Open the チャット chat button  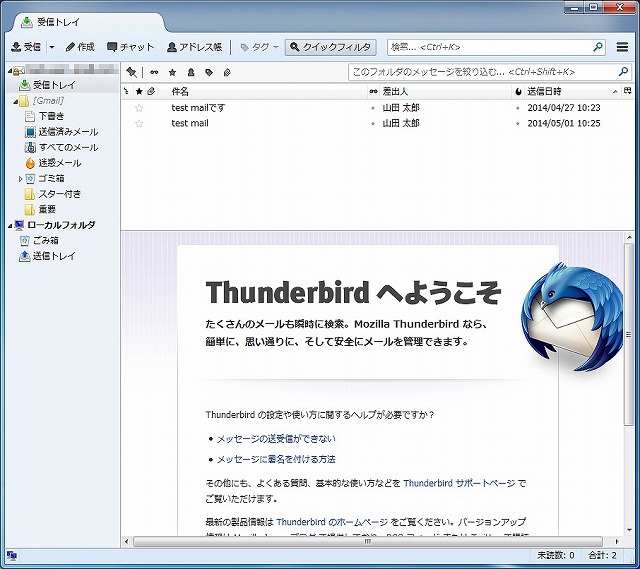(x=130, y=47)
